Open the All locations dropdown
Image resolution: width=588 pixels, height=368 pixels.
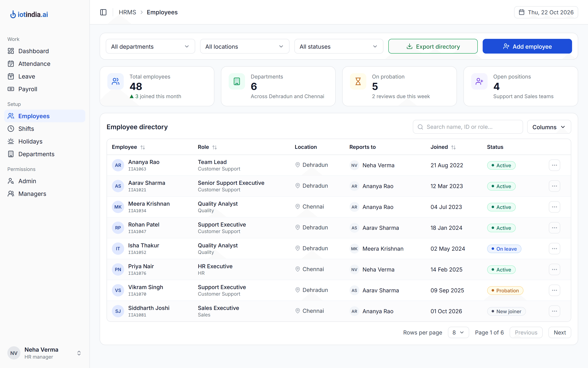[244, 46]
